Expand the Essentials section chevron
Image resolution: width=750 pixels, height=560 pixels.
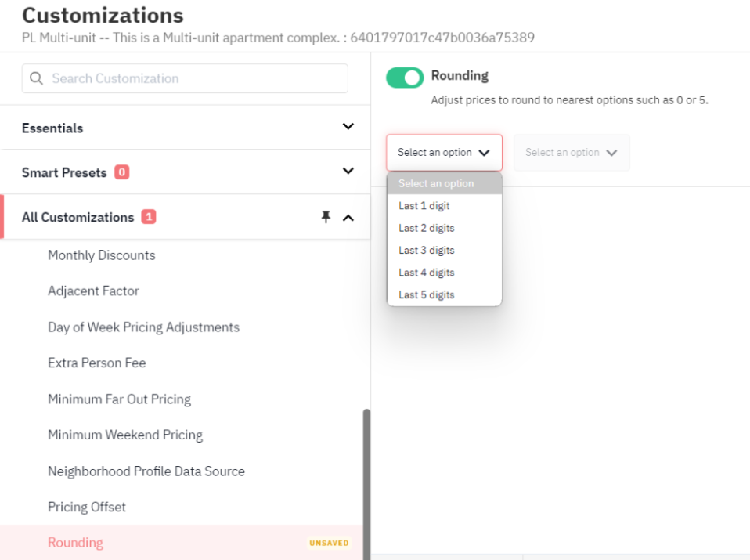coord(348,127)
